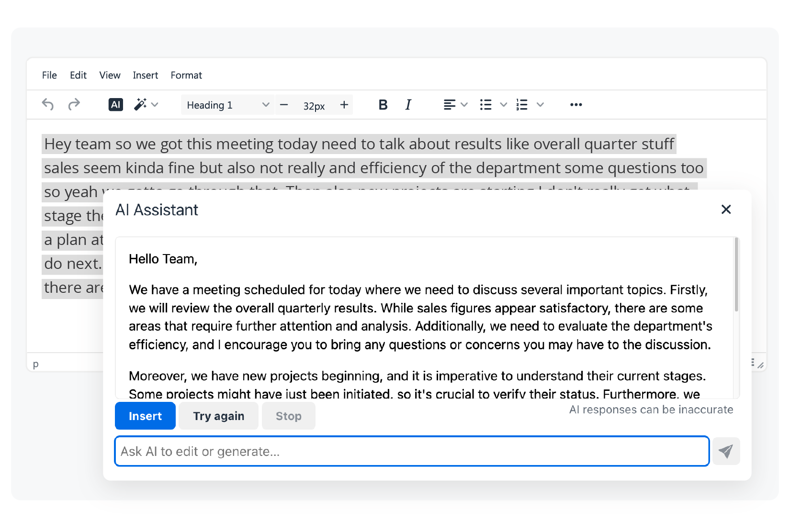790x532 pixels.
Task: Click the send prompt paper plane icon
Action: tap(726, 451)
